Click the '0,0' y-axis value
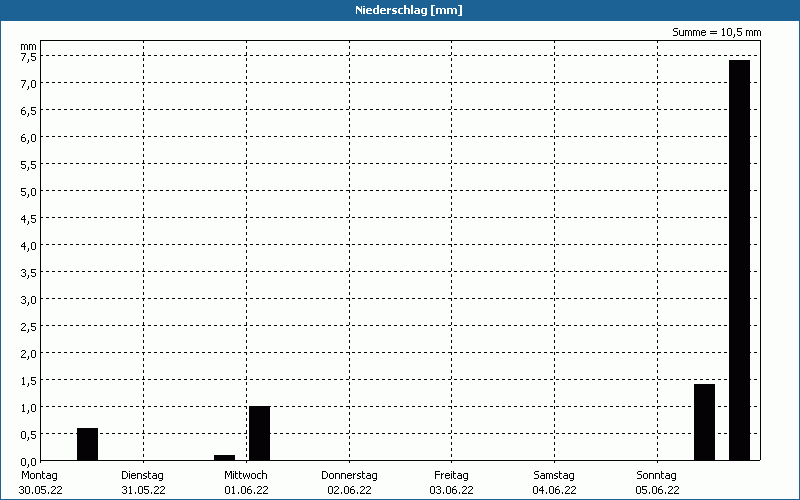 click(x=29, y=462)
